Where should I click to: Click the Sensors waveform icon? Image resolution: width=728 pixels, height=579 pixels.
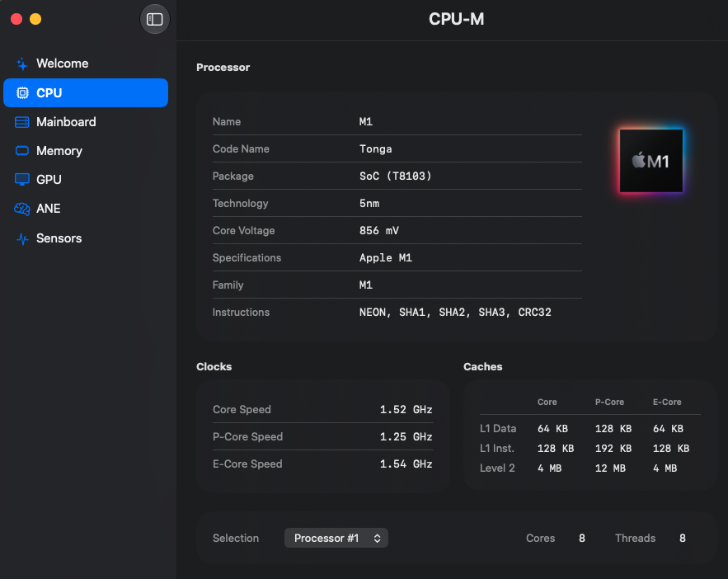[x=22, y=238]
